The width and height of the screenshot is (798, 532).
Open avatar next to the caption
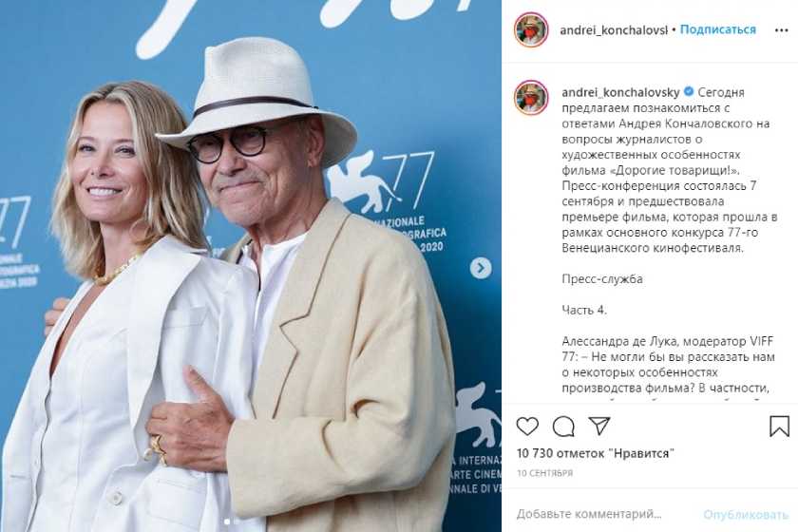(x=531, y=97)
